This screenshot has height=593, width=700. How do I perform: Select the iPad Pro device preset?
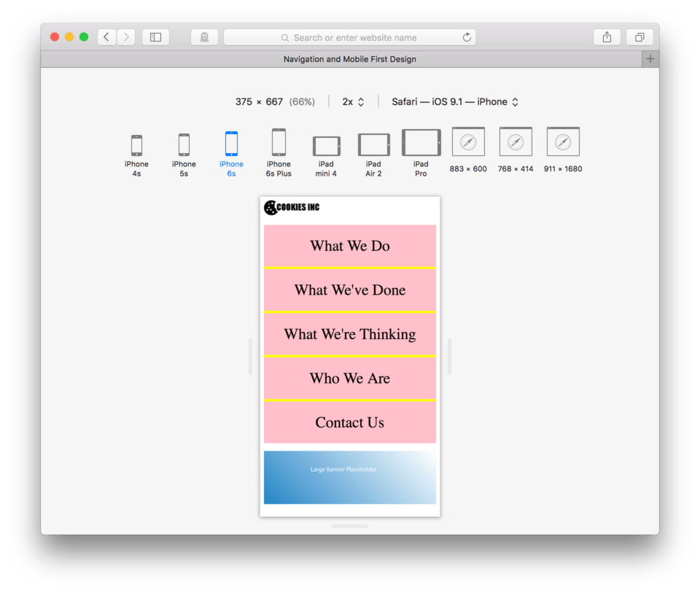click(x=421, y=154)
